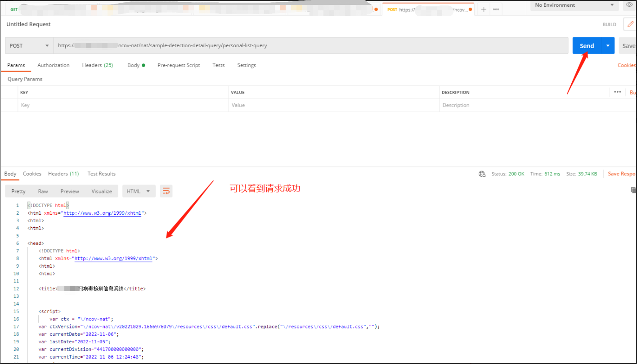Click the Status 200 OK indicator

click(508, 174)
